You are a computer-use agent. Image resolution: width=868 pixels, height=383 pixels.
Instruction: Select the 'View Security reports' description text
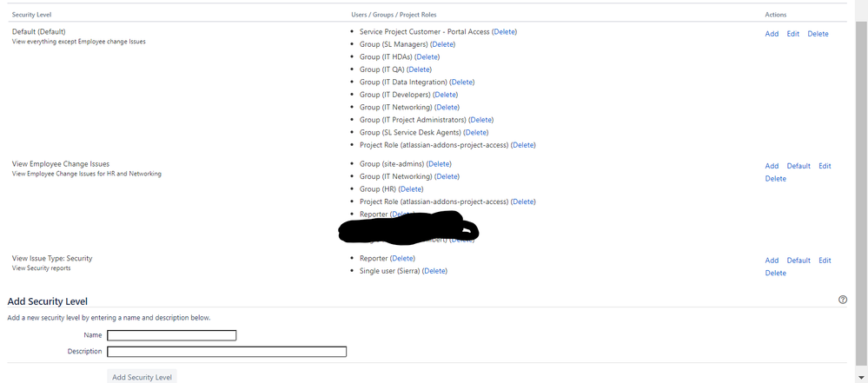point(42,267)
